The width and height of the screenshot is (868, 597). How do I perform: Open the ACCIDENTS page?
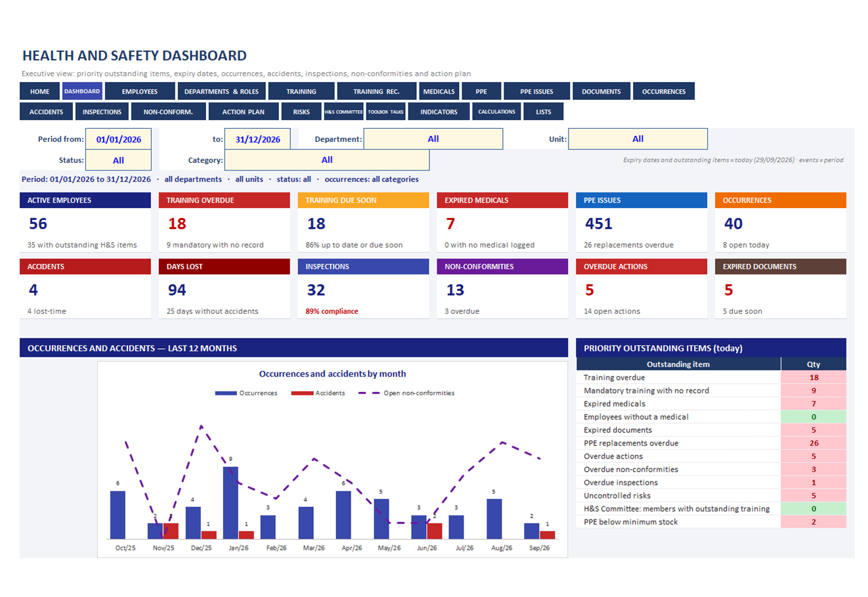(x=46, y=112)
